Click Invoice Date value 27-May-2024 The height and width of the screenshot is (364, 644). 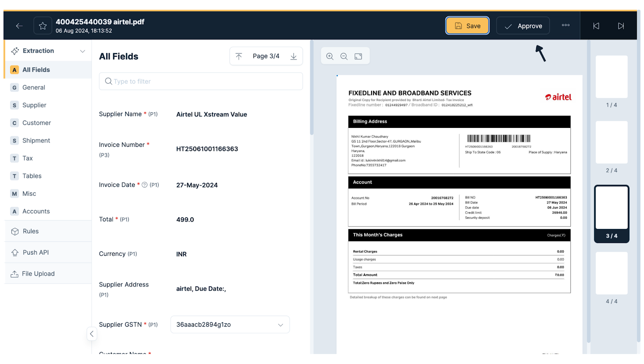pyautogui.click(x=197, y=185)
